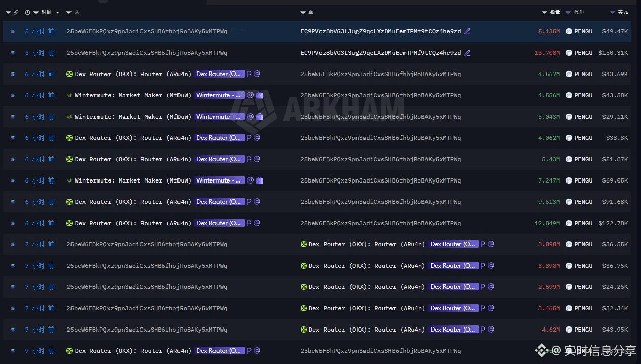Click the OKX logo icon in the $36.75K row
Viewport: 641px width, 364px height.
[x=304, y=266]
